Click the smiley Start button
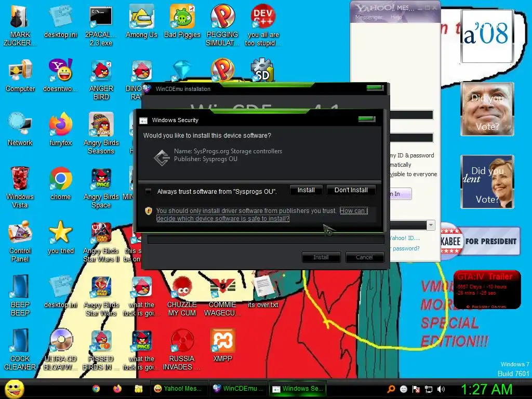 (14, 389)
